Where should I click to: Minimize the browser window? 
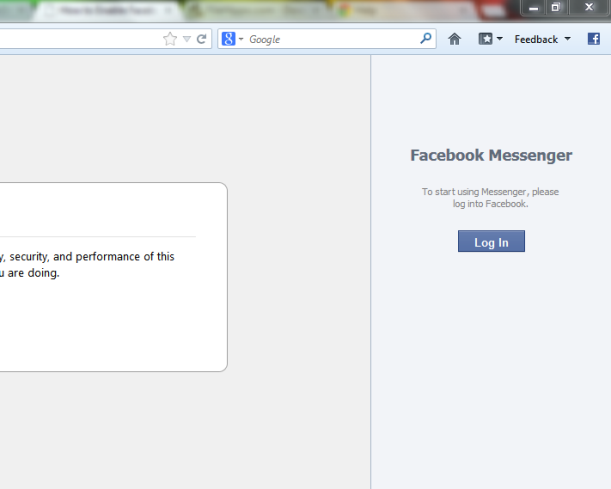[533, 7]
